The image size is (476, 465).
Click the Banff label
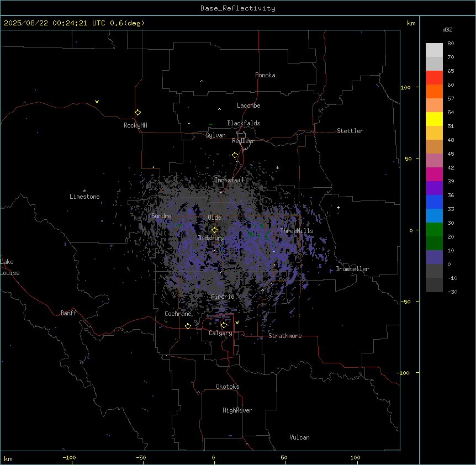point(68,313)
